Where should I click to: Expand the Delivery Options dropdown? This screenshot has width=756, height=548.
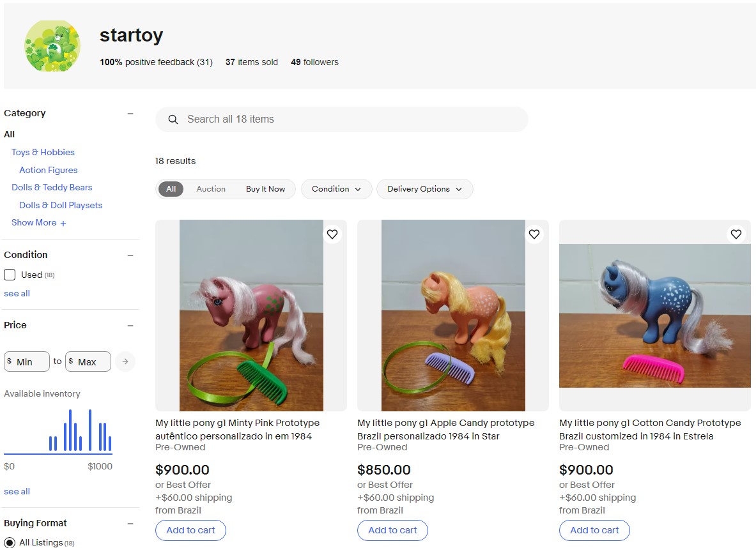tap(424, 189)
